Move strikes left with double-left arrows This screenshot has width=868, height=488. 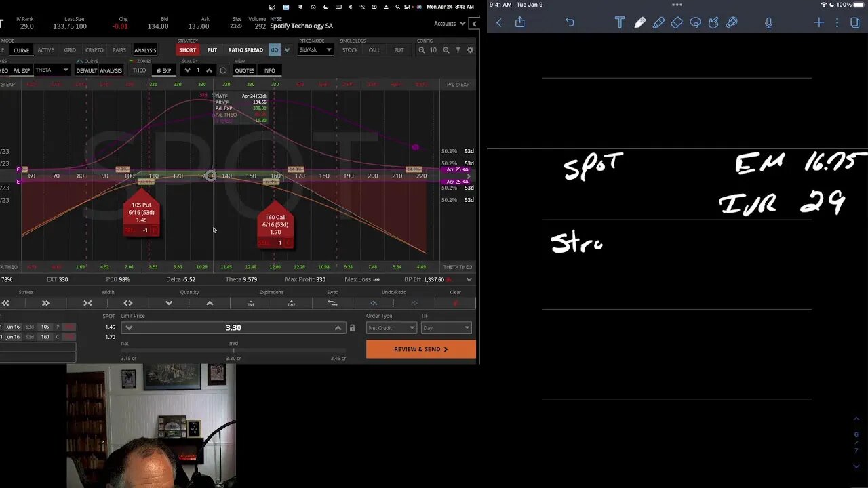(5, 303)
